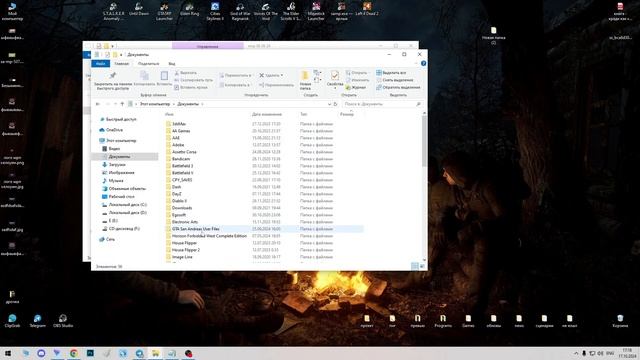Open Telegram desktop shortcut
Screen dimensions: 640x360
[x=38, y=321]
